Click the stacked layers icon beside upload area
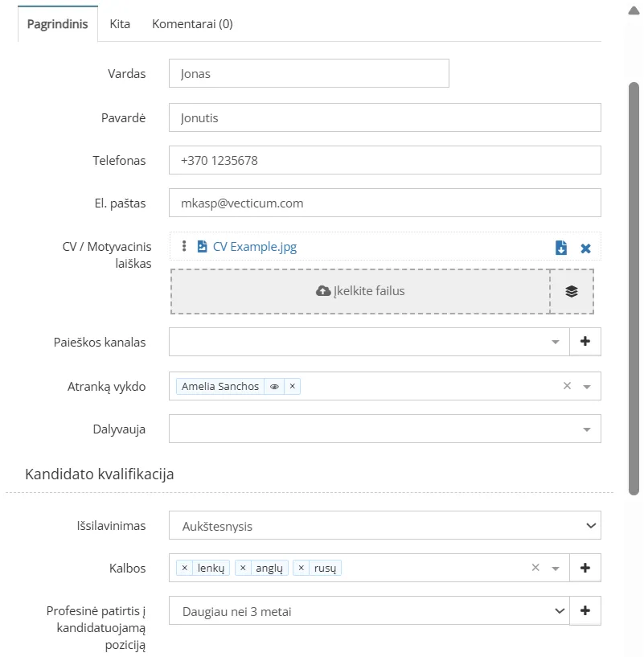The image size is (644, 657). tap(572, 291)
